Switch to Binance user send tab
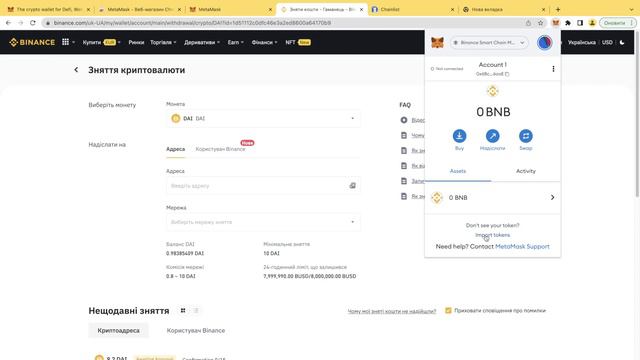This screenshot has height=360, width=640. (220, 149)
